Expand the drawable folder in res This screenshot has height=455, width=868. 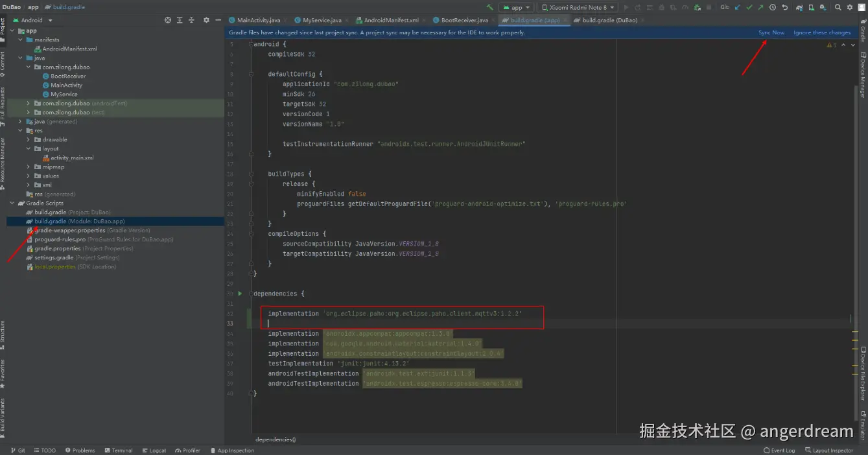coord(29,139)
